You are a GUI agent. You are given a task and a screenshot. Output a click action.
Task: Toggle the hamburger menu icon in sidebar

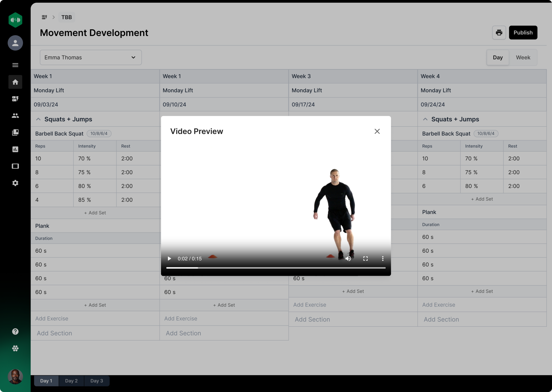15,65
